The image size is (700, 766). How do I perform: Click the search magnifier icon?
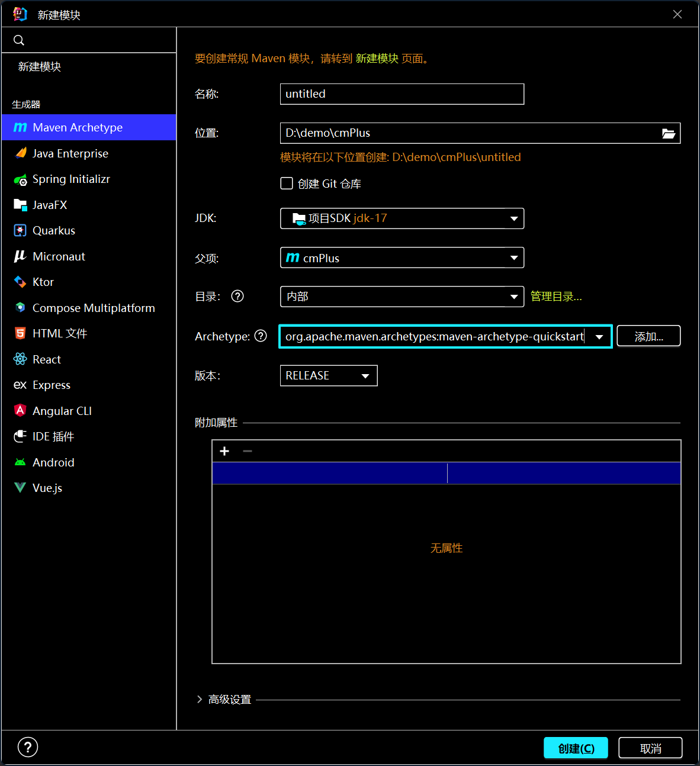tap(19, 40)
